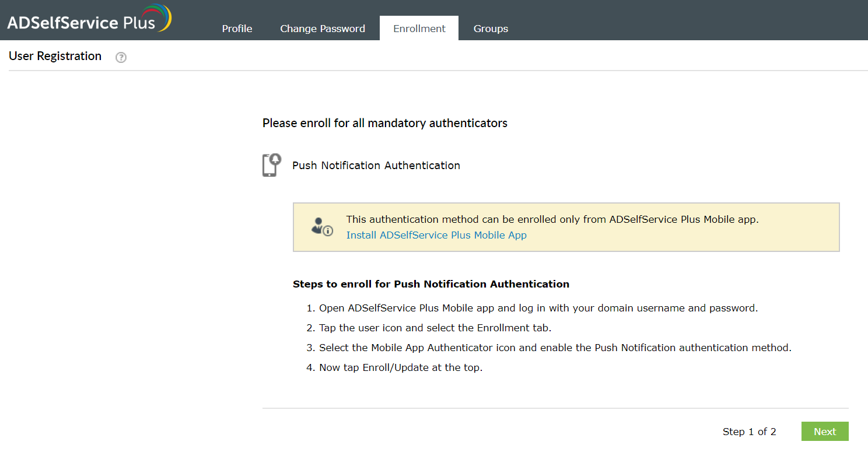Select the Enrollment tab
Screen dimensions: 868x452
pos(419,27)
